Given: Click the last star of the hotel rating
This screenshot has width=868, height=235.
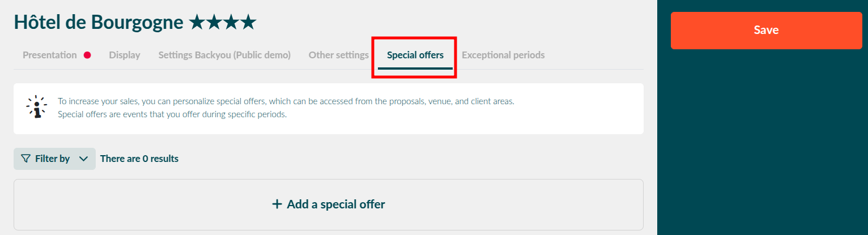Looking at the screenshot, I should (248, 22).
